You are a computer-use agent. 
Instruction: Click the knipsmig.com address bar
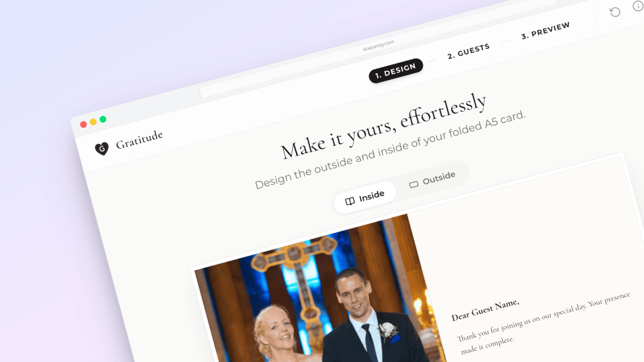[379, 46]
